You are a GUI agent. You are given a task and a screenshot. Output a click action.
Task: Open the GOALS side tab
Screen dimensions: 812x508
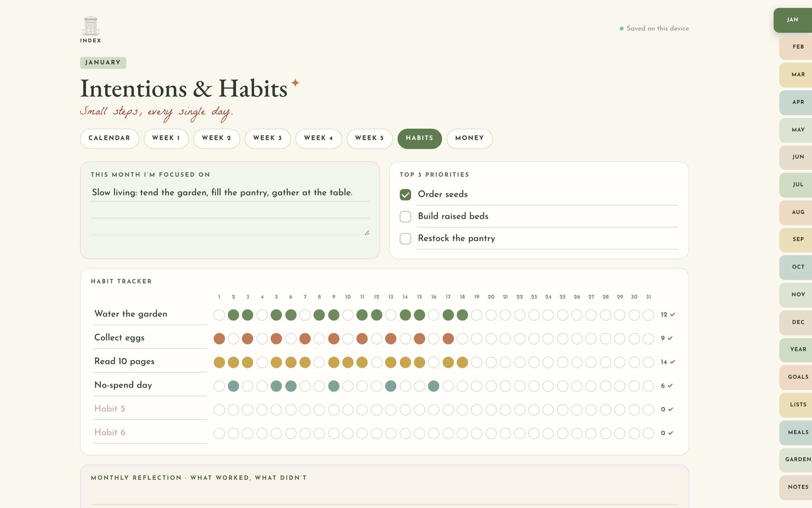click(797, 377)
